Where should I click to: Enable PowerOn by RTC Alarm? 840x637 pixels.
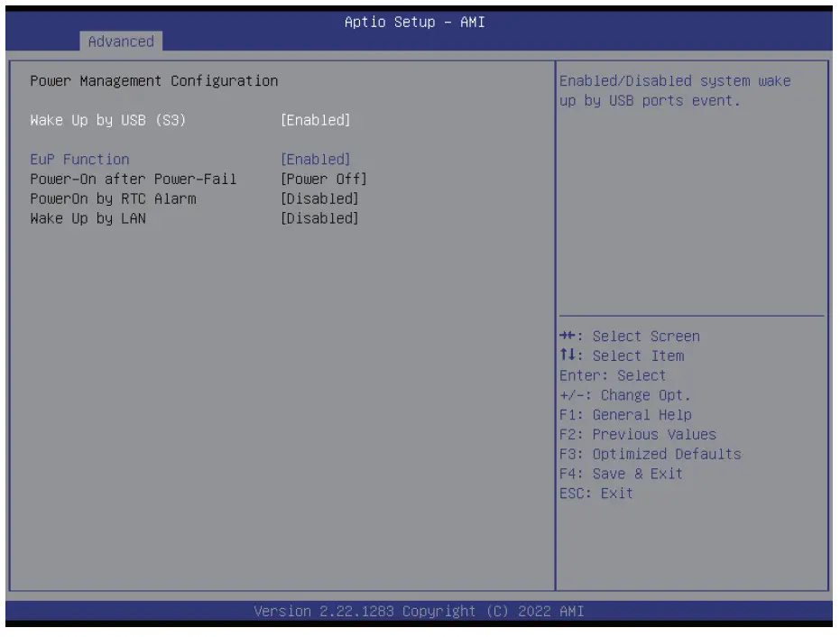click(315, 198)
